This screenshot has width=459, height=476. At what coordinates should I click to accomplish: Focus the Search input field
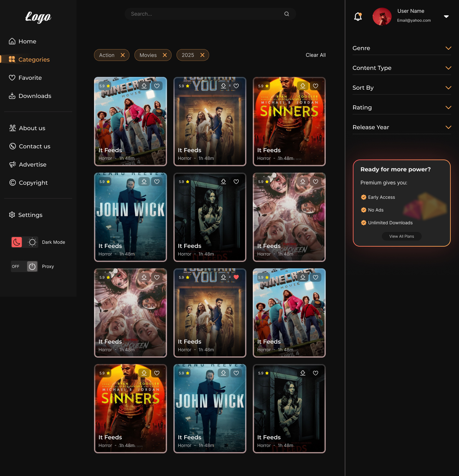[x=210, y=14]
